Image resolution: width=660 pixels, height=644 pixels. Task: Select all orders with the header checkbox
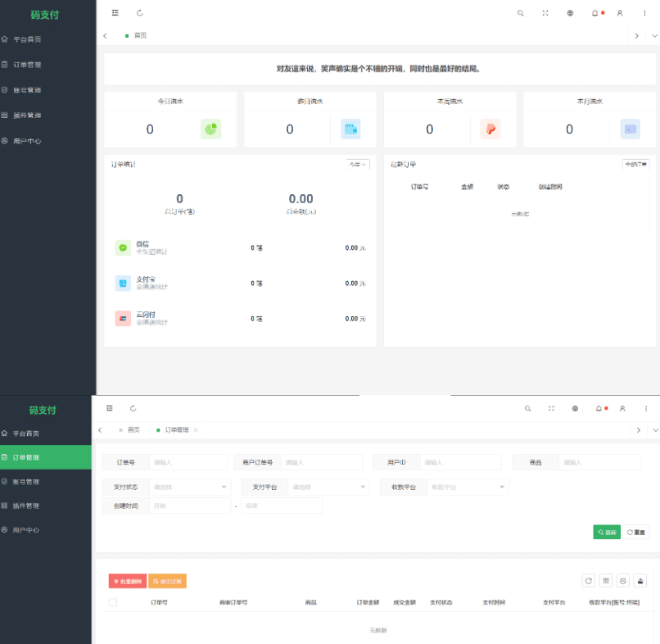coord(114,602)
